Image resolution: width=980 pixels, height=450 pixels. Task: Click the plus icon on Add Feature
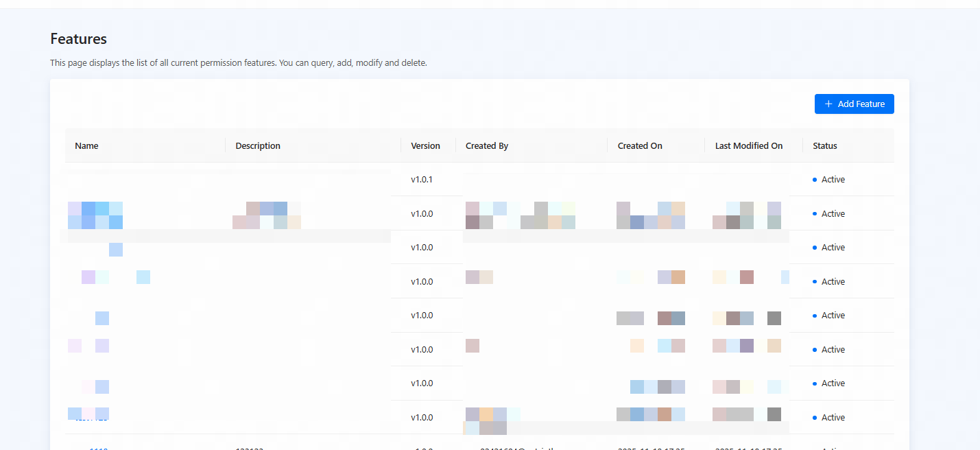pos(828,104)
